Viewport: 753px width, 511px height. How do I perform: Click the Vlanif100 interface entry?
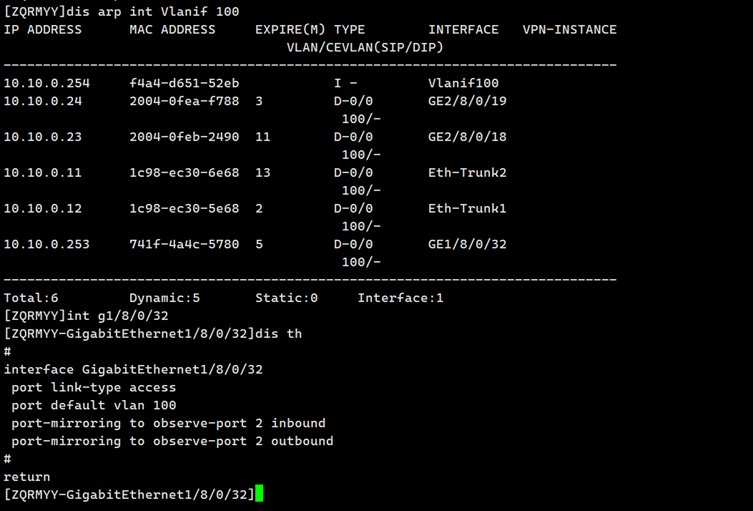(463, 83)
